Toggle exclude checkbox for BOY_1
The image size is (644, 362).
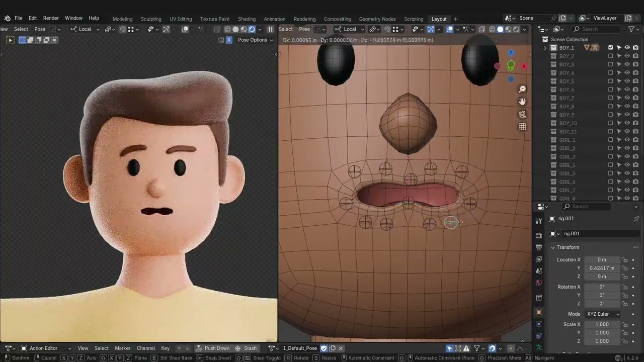611,48
